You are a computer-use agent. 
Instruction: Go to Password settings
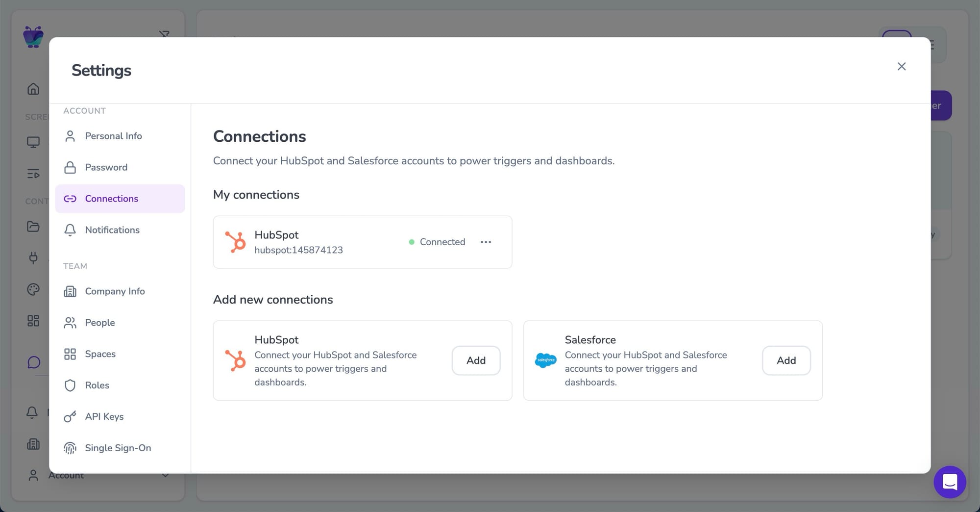(x=106, y=167)
